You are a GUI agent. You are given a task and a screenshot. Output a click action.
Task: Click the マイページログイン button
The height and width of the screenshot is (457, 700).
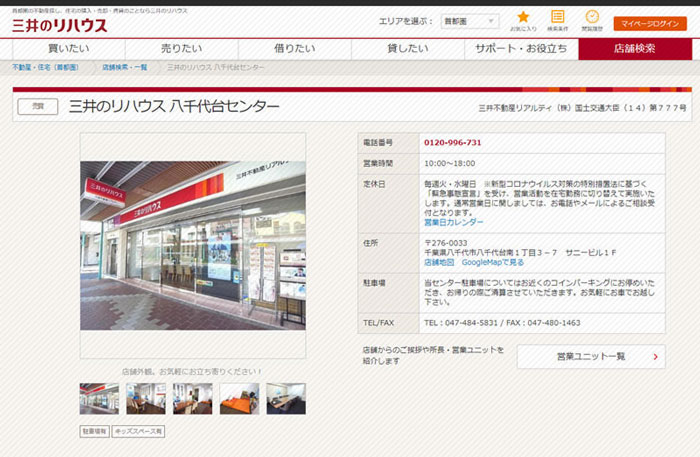coord(650,24)
